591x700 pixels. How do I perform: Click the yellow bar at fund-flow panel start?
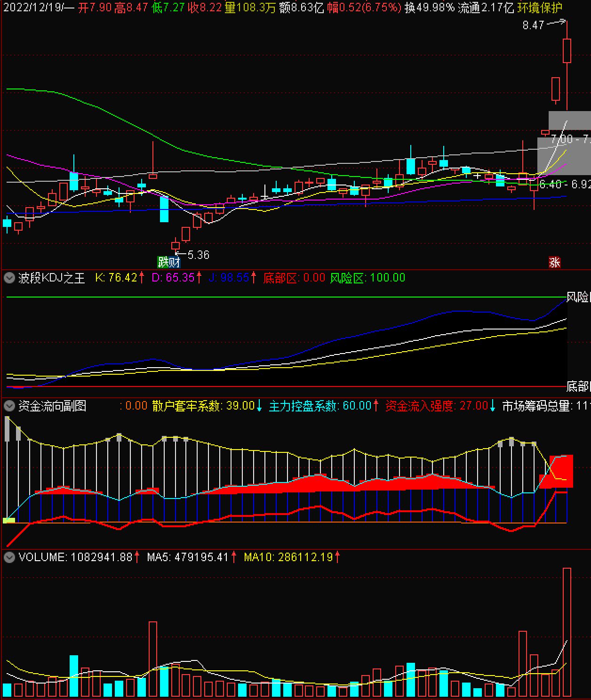point(9,520)
